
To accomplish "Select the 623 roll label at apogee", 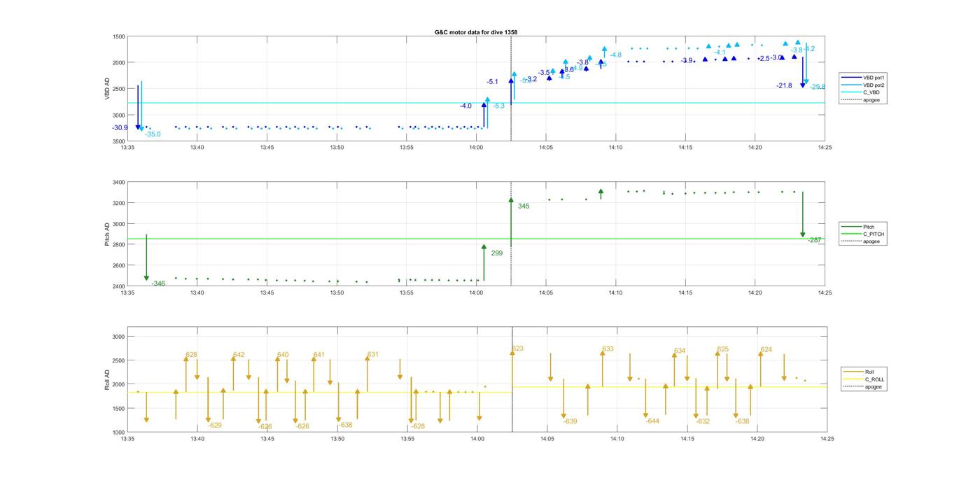I will coord(517,349).
